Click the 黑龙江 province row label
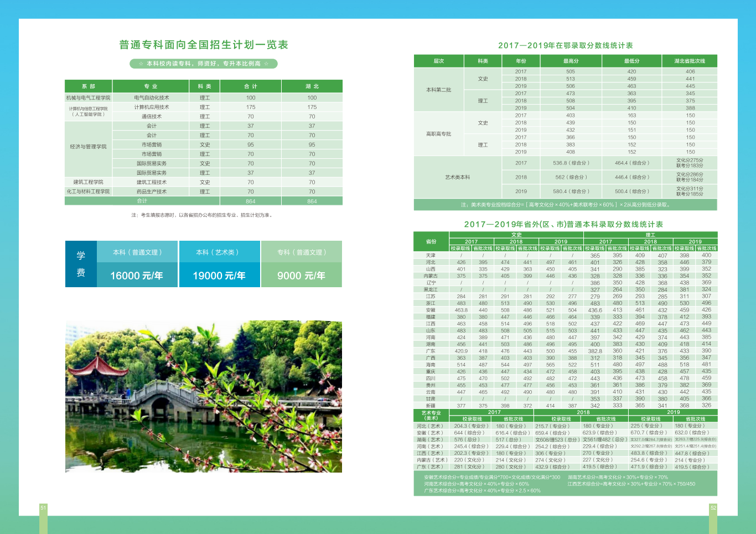Viewport: 756px width, 534px height. [x=431, y=289]
